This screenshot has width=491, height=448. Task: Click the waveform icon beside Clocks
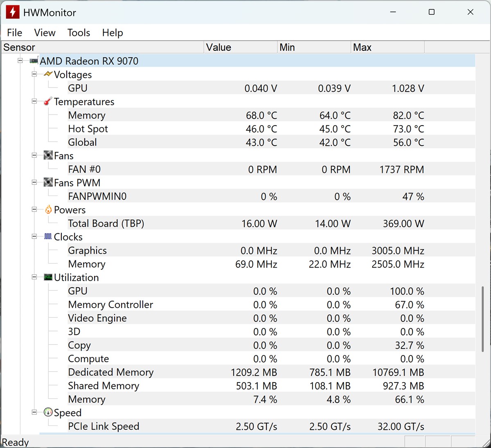coord(48,236)
